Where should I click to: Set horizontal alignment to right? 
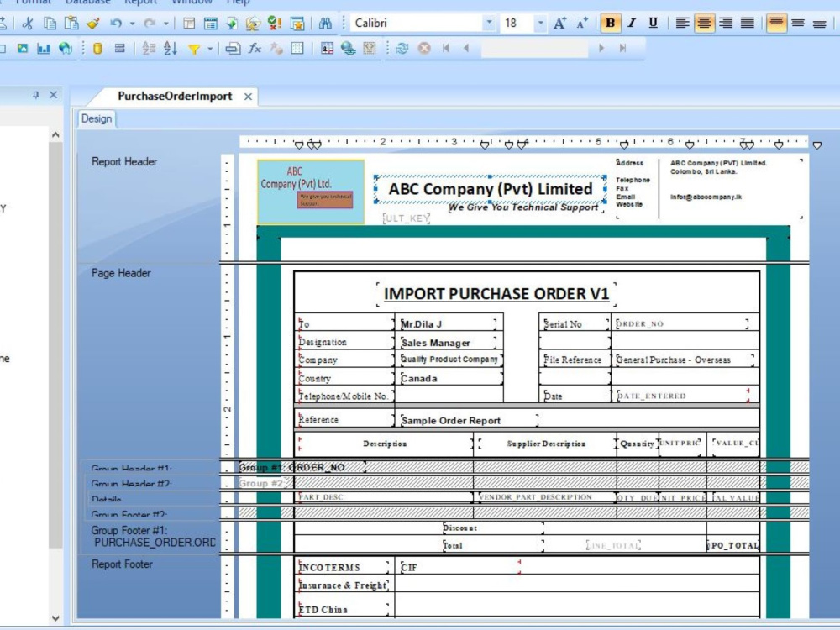[x=726, y=23]
